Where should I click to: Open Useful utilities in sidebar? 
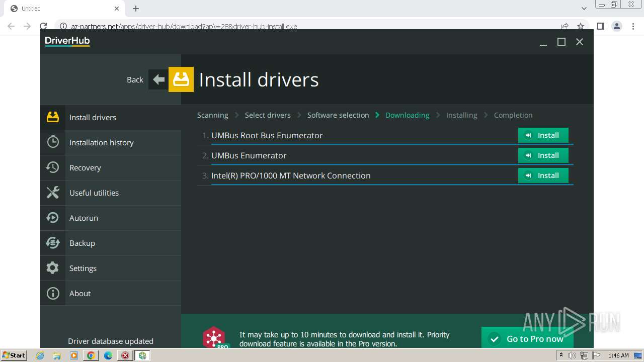click(111, 193)
